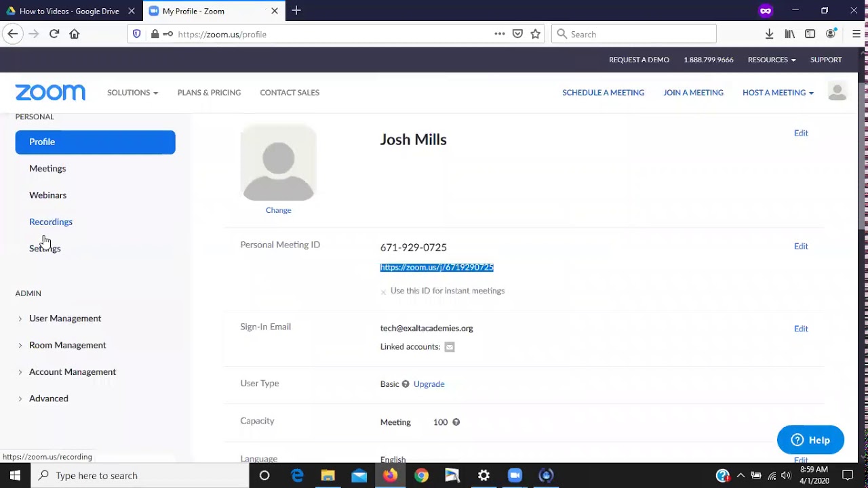Image resolution: width=868 pixels, height=488 pixels.
Task: Open the Firefox account icon
Action: click(x=831, y=34)
